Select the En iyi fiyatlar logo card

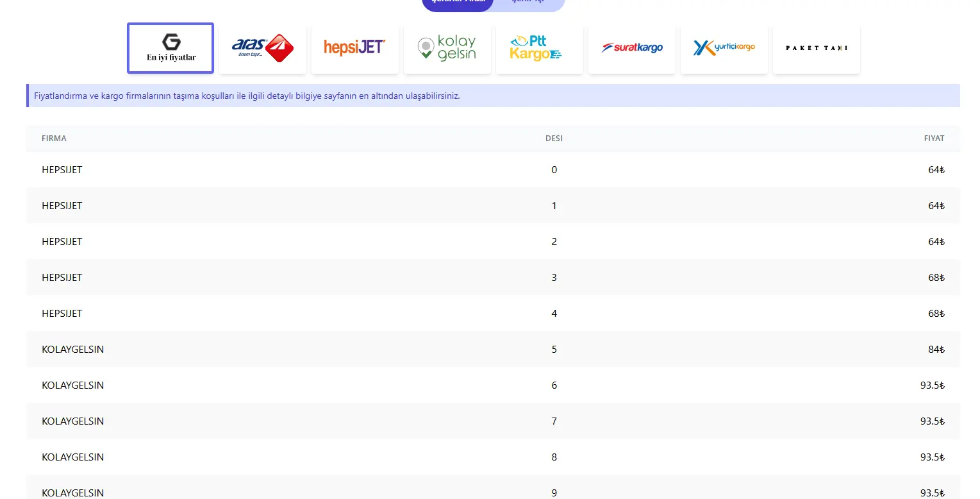(x=170, y=48)
